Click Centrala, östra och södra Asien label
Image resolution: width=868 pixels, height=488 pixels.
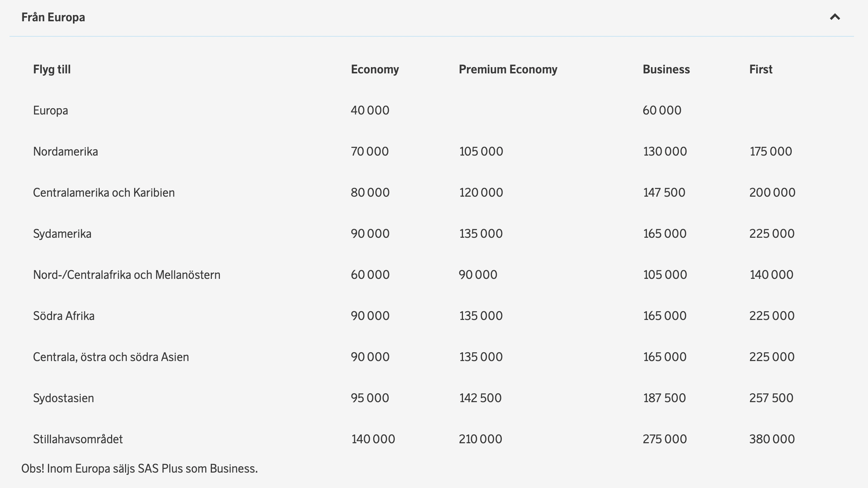[111, 357]
